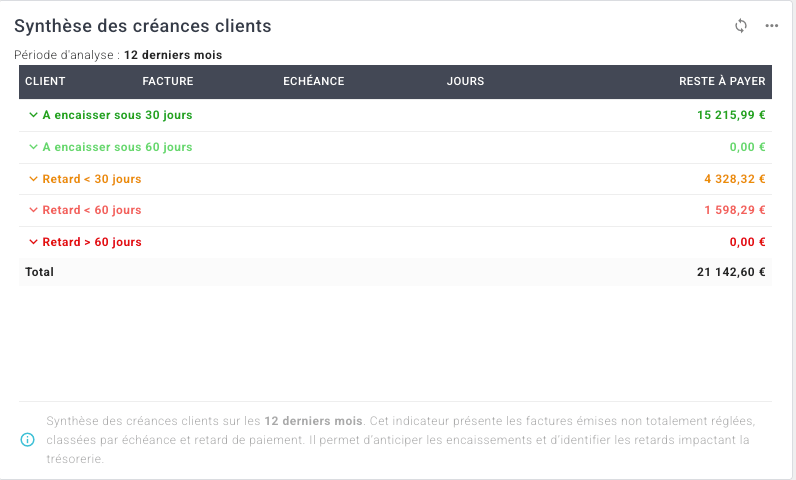The width and height of the screenshot is (796, 480).
Task: Click the RESTE À PAYER column header
Action: pyautogui.click(x=720, y=82)
